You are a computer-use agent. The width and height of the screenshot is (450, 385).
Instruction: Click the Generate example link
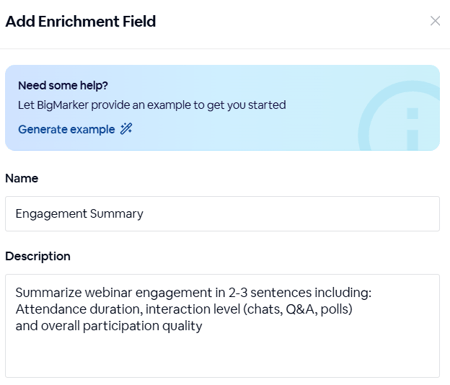coord(66,129)
